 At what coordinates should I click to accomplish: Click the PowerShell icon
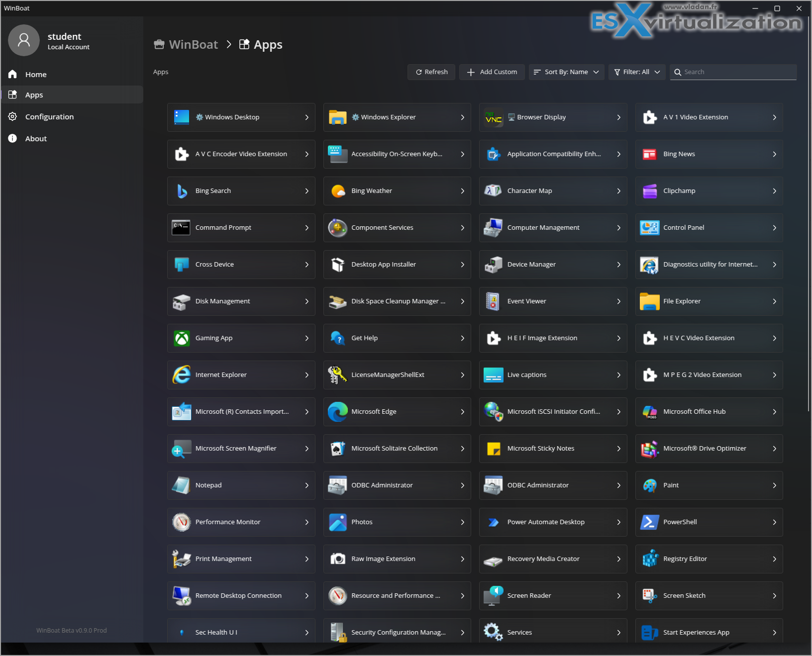649,522
